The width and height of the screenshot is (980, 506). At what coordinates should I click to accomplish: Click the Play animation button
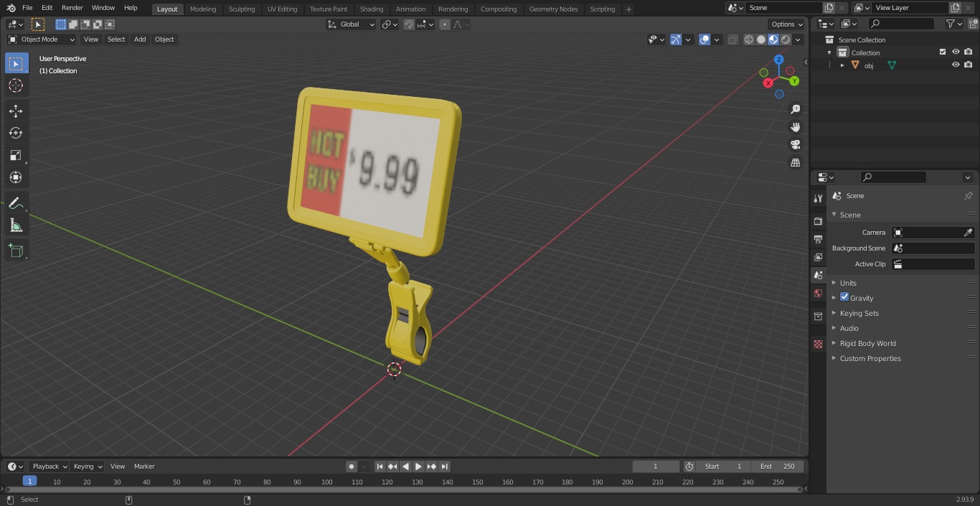click(419, 467)
